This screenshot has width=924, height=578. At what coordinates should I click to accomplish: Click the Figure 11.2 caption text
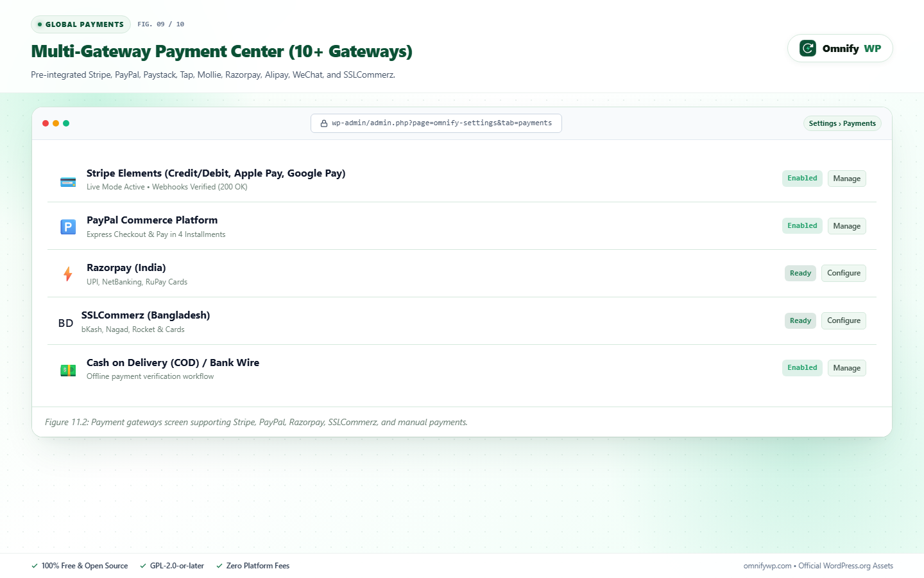click(256, 423)
